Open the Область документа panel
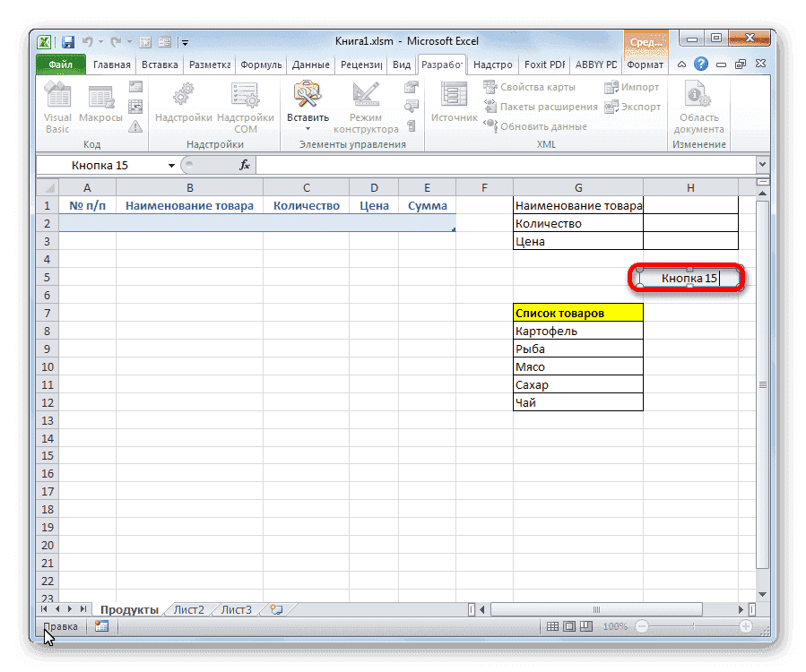The width and height of the screenshot is (806, 672). [x=698, y=105]
